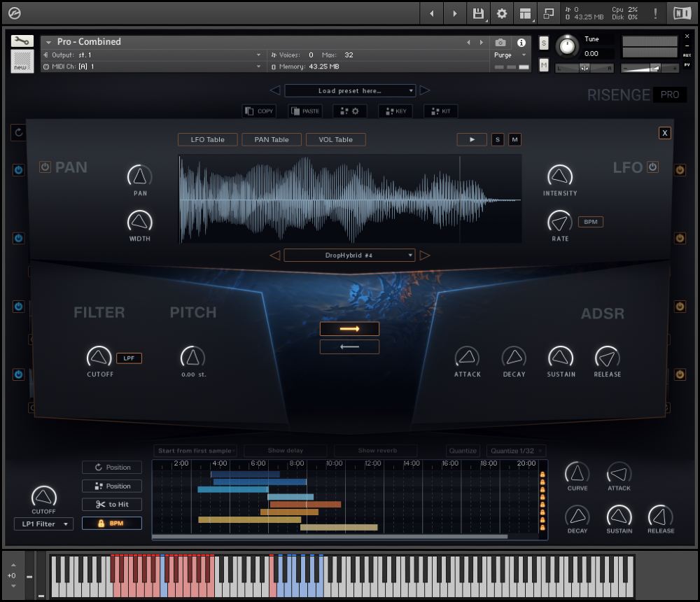The image size is (700, 602).
Task: Expand the LP1 Filter dropdown
Action: coord(43,524)
